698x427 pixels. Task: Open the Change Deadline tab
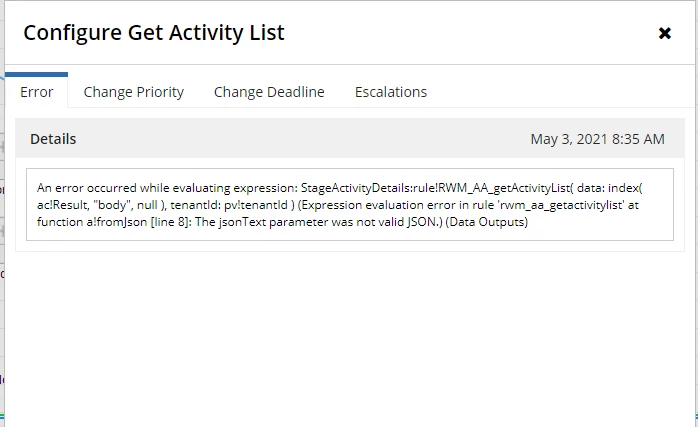point(269,92)
